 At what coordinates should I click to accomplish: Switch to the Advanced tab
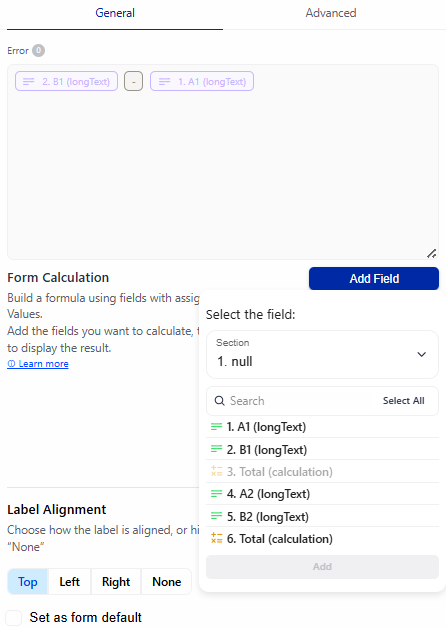coord(331,13)
